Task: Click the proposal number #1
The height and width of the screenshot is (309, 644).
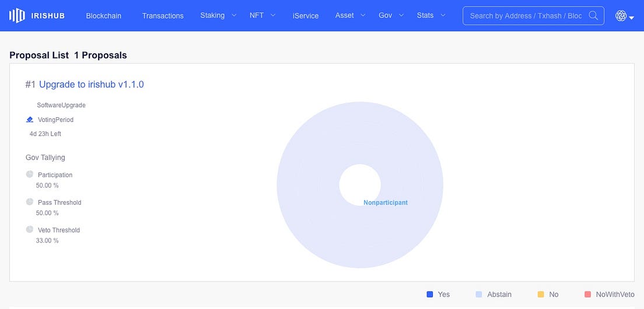Action: click(30, 85)
